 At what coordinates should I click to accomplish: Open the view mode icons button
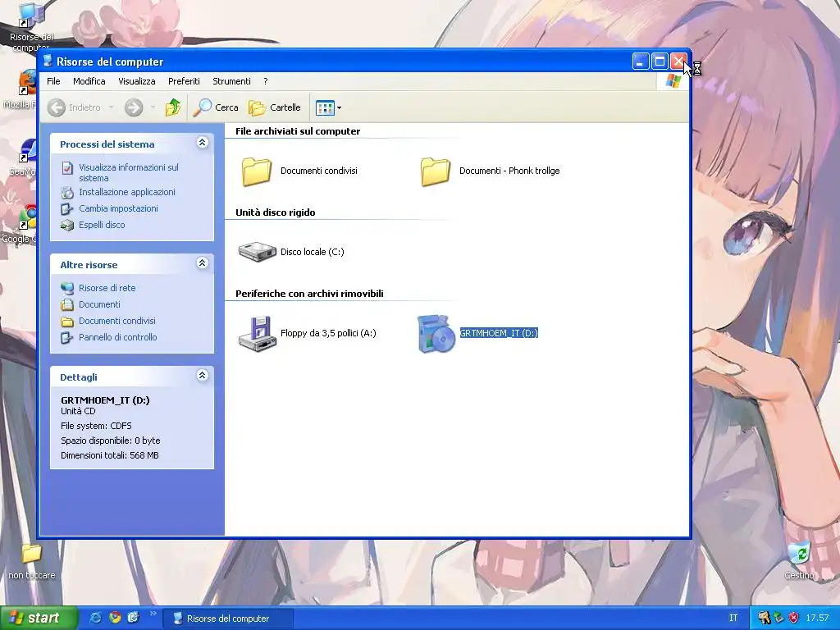pos(325,107)
